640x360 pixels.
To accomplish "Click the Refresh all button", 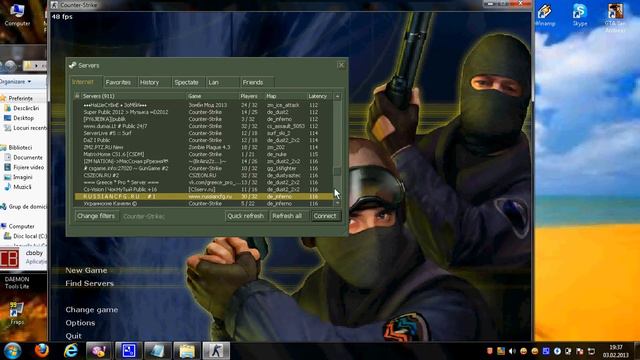I will point(287,216).
